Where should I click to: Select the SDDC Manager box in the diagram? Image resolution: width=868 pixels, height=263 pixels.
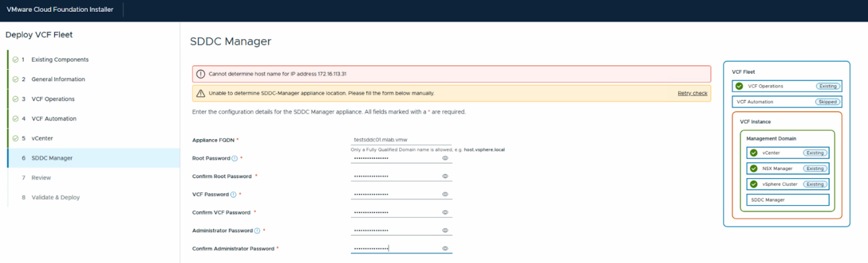pyautogui.click(x=787, y=200)
